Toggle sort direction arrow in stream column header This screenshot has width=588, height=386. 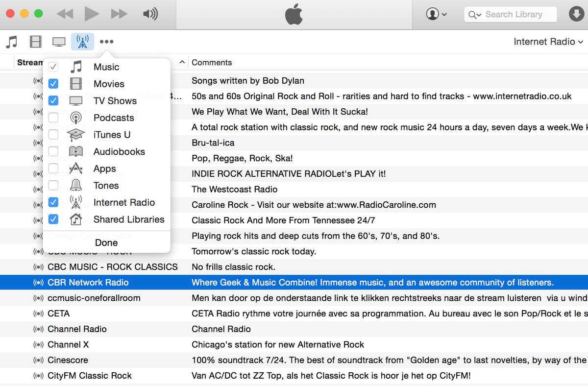[182, 62]
